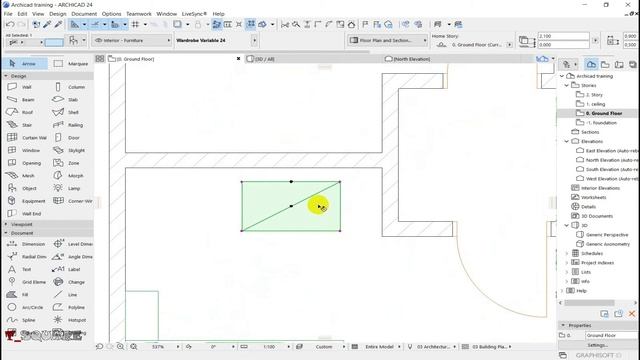The width and height of the screenshot is (640, 360).
Task: Open the Teamwork menu
Action: (x=139, y=14)
